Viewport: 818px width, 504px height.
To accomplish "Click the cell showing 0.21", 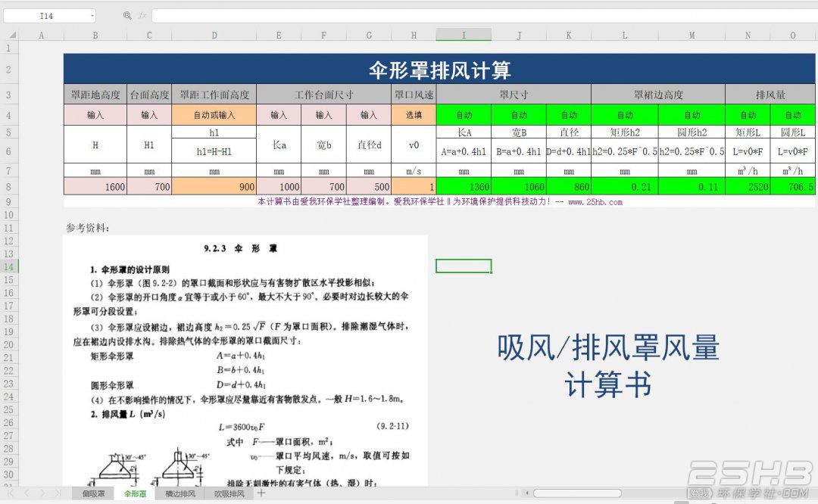I will pyautogui.click(x=624, y=187).
